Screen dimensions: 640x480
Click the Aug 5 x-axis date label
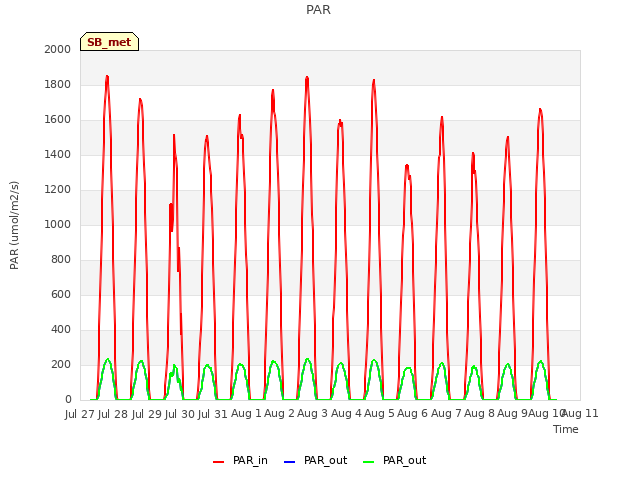[379, 413]
